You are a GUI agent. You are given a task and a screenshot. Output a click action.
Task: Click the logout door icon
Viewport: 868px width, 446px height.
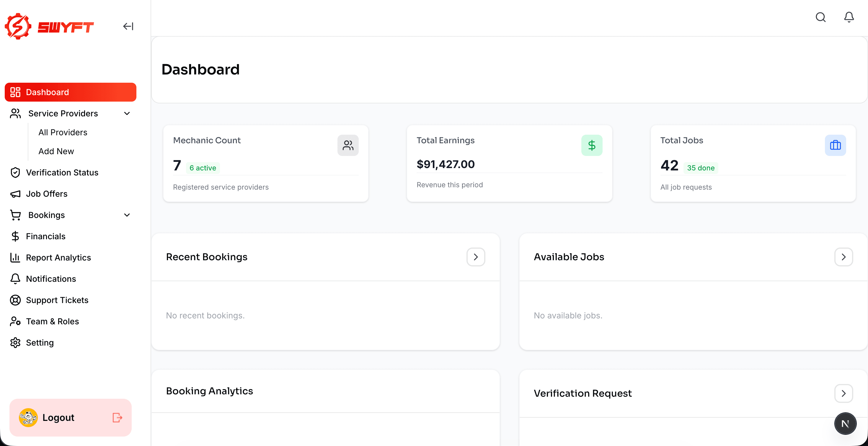pyautogui.click(x=117, y=417)
